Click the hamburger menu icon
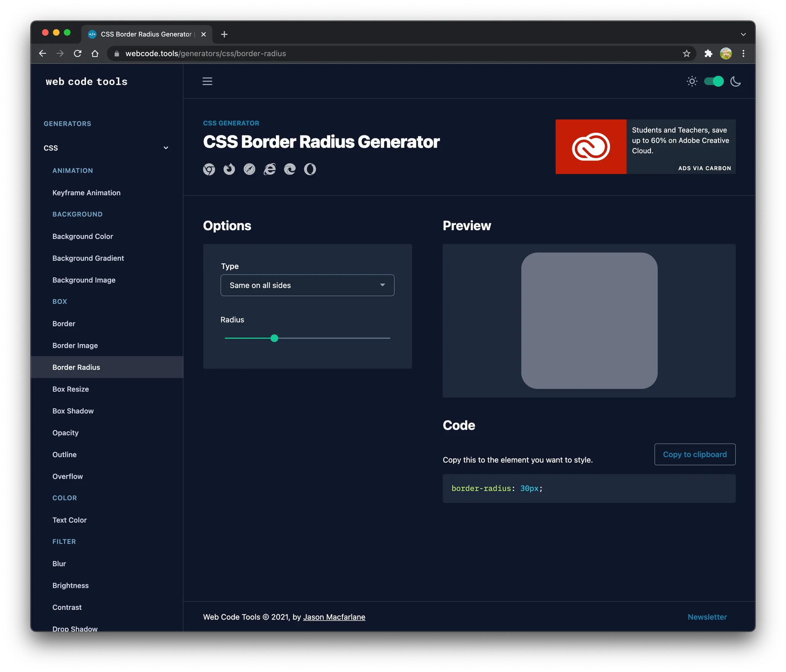The height and width of the screenshot is (672, 786). click(207, 81)
